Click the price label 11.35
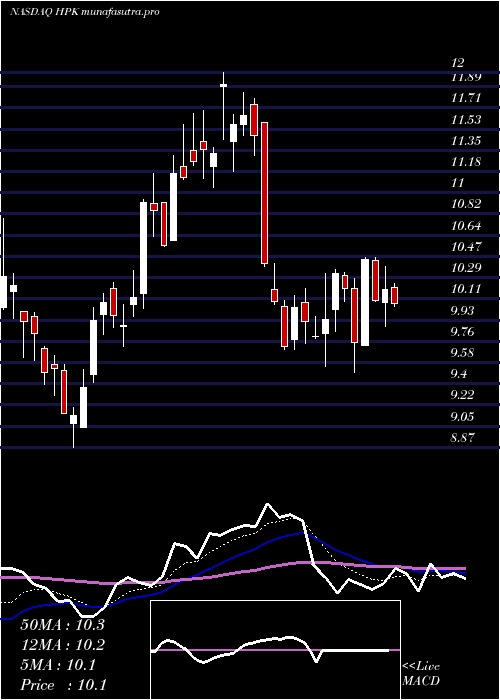This screenshot has height=700, width=500. coord(466,141)
